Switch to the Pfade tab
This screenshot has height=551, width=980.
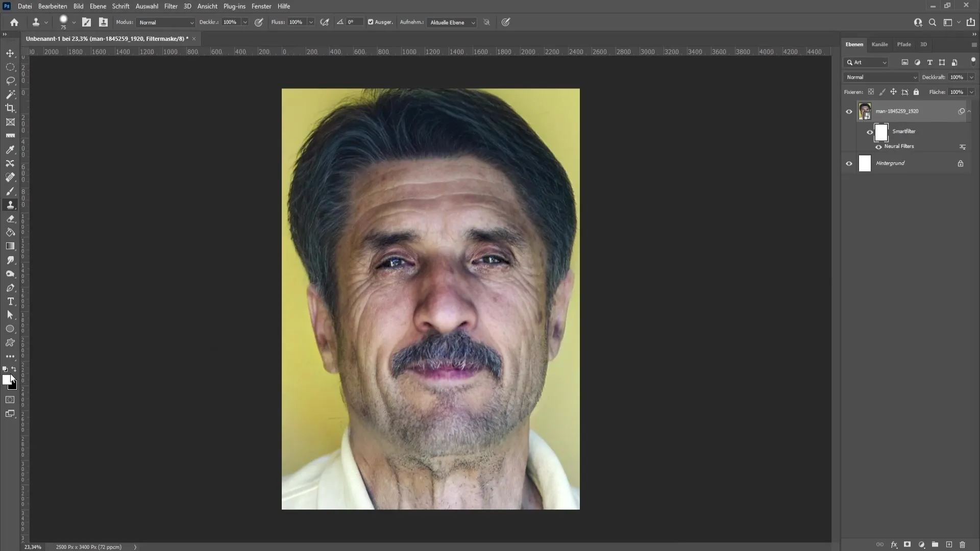pyautogui.click(x=903, y=44)
